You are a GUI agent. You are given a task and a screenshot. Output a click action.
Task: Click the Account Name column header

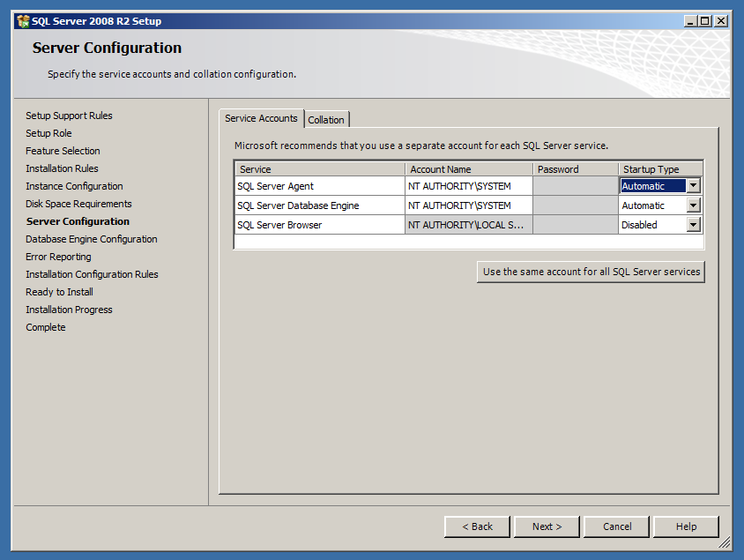pos(468,169)
